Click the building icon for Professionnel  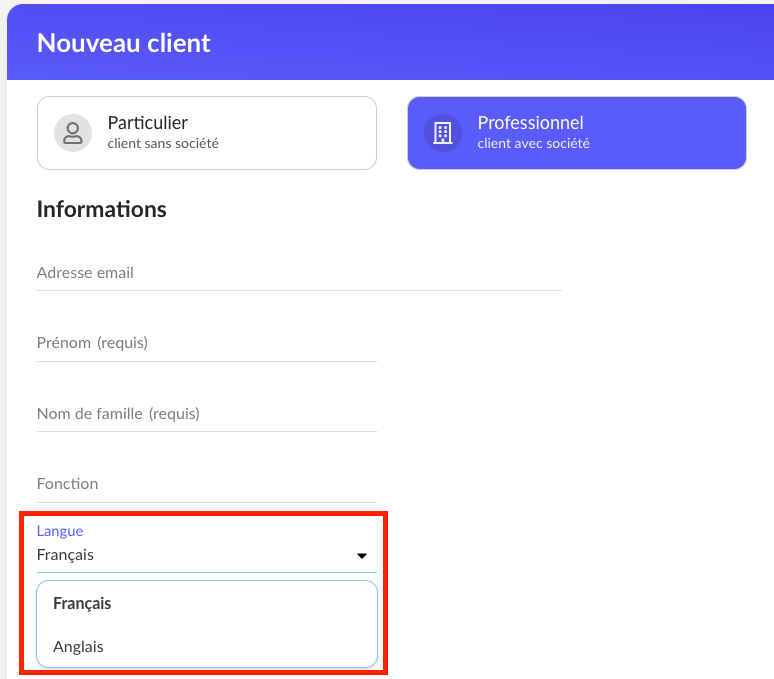pos(442,133)
